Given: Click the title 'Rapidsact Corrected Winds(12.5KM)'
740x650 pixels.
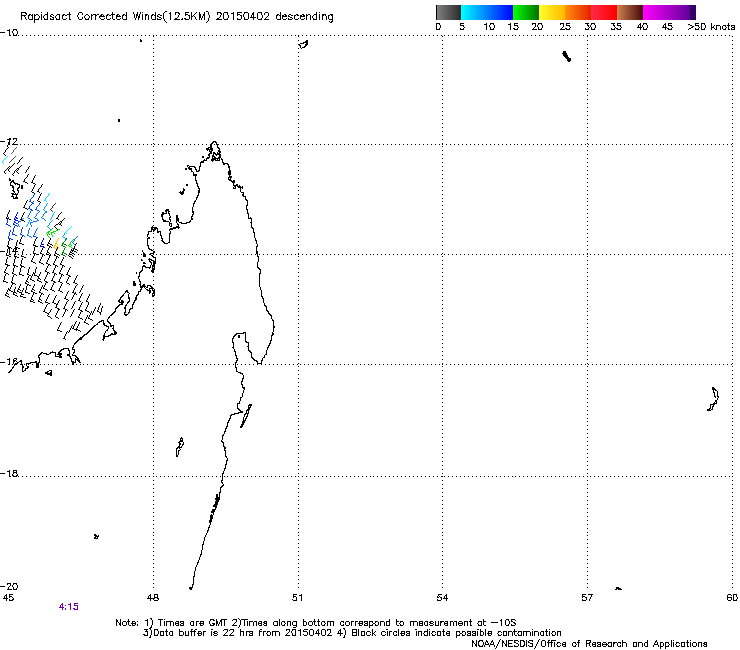Looking at the screenshot, I should (115, 17).
